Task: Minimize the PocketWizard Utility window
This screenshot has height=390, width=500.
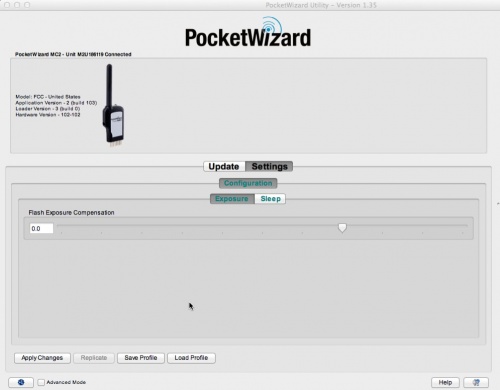Action: [x=17, y=5]
